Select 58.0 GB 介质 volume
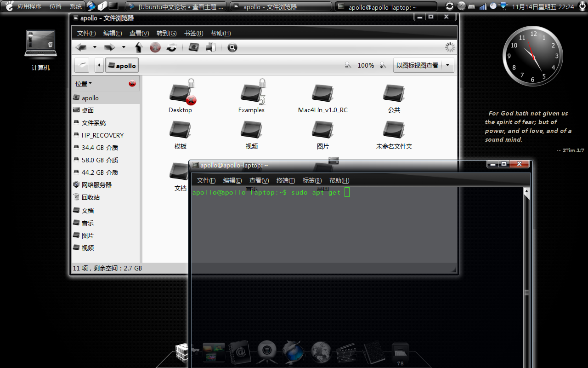The image size is (588, 368). [106, 160]
